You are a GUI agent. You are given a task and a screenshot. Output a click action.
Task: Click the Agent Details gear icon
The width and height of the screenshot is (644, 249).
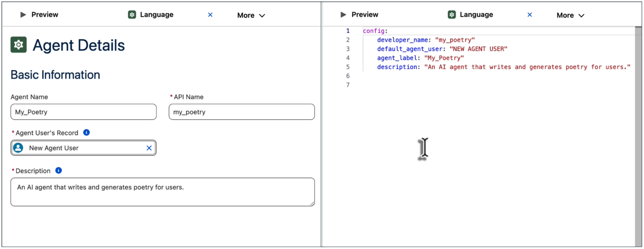(19, 45)
